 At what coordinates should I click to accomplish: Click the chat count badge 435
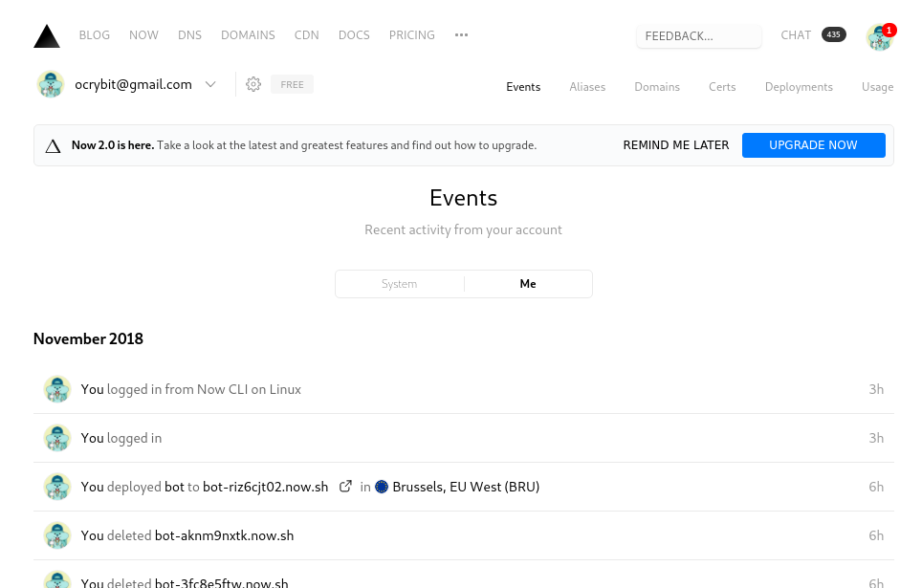833,35
